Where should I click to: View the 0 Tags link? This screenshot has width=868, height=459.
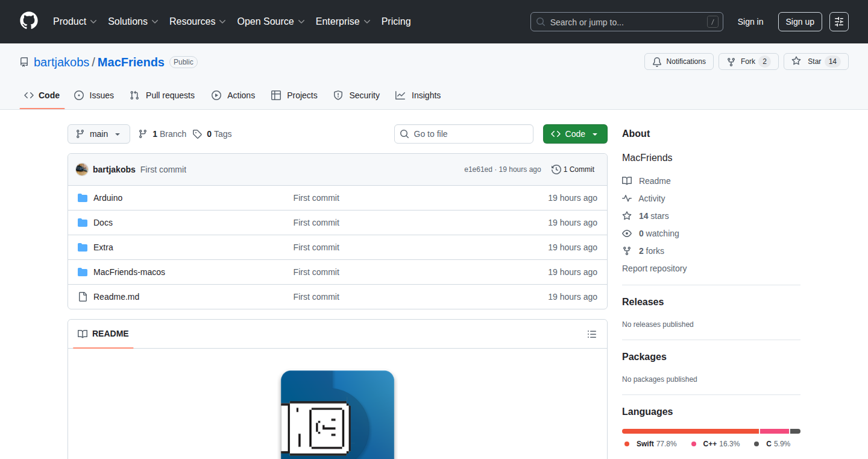(x=213, y=134)
